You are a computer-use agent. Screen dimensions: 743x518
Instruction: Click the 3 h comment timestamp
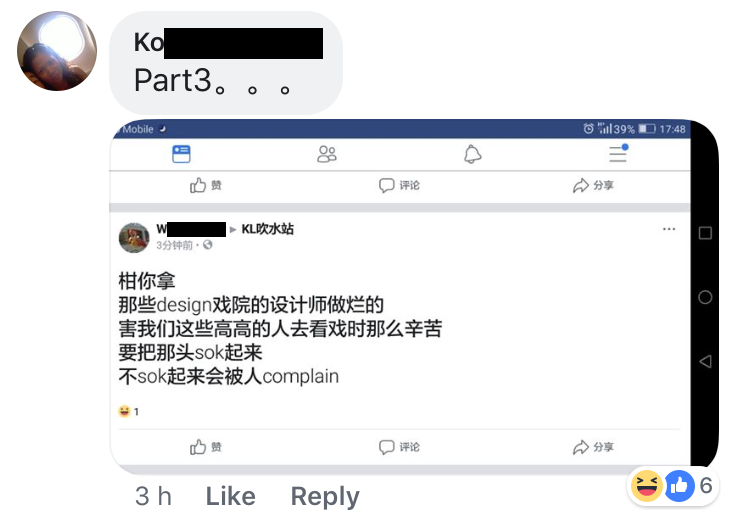pos(153,496)
